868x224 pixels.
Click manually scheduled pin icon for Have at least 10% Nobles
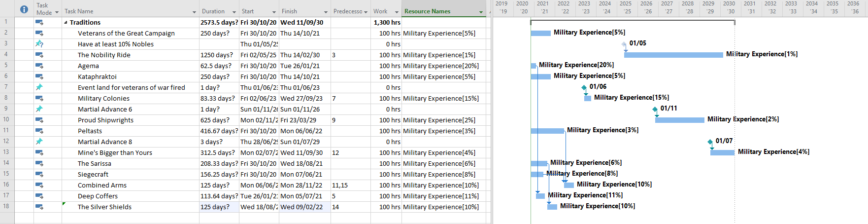(39, 44)
